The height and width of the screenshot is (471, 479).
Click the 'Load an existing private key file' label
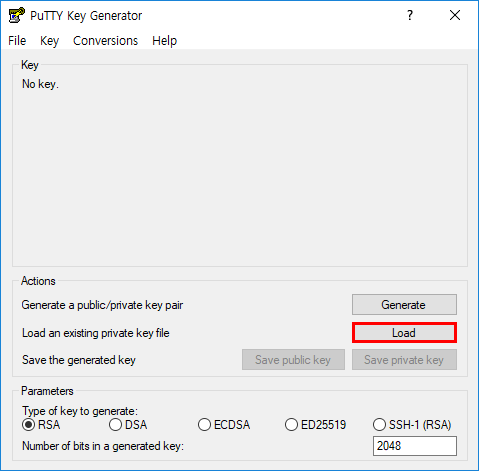[96, 333]
